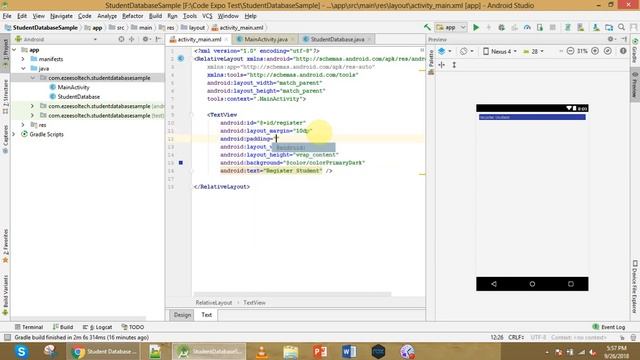
Task: Click Search Everywhere magnifier icon
Action: [622, 27]
